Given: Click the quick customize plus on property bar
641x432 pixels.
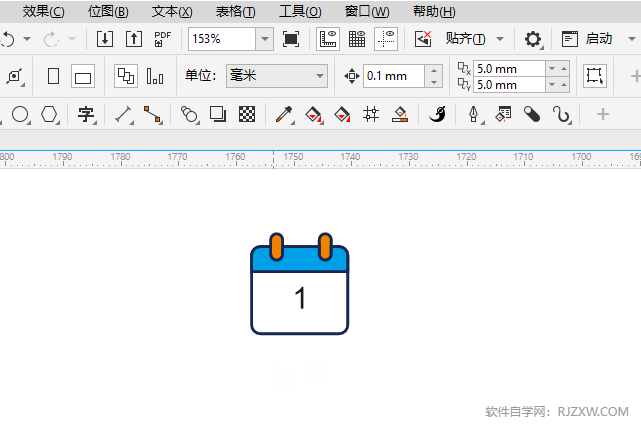Looking at the screenshot, I should pyautogui.click(x=635, y=76).
